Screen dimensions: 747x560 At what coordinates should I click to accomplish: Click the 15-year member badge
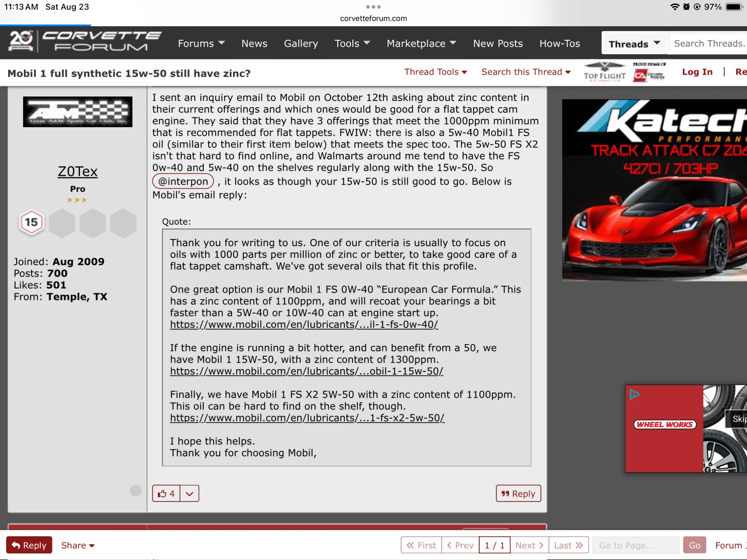pos(31,222)
